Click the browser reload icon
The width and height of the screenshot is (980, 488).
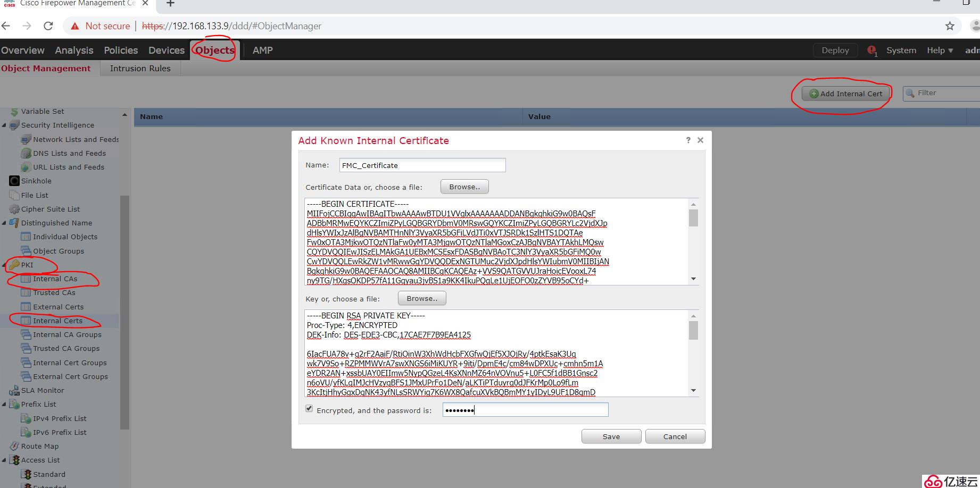pyautogui.click(x=48, y=26)
